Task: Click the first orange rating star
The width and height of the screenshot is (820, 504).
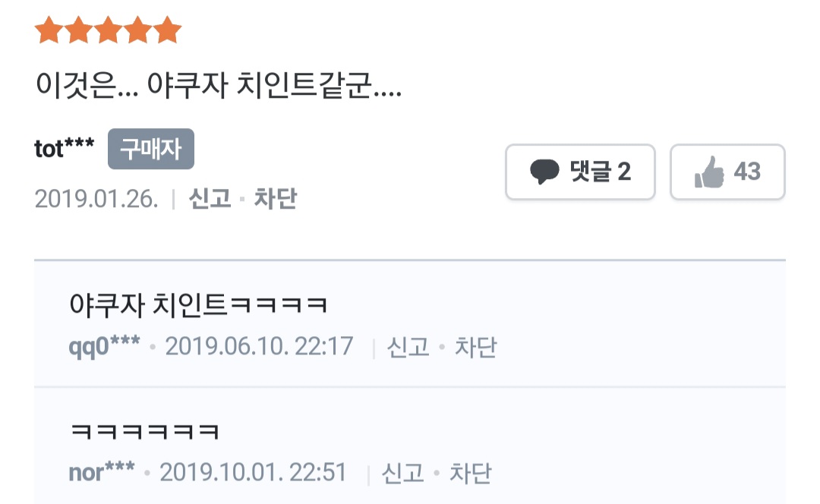Action: (49, 30)
